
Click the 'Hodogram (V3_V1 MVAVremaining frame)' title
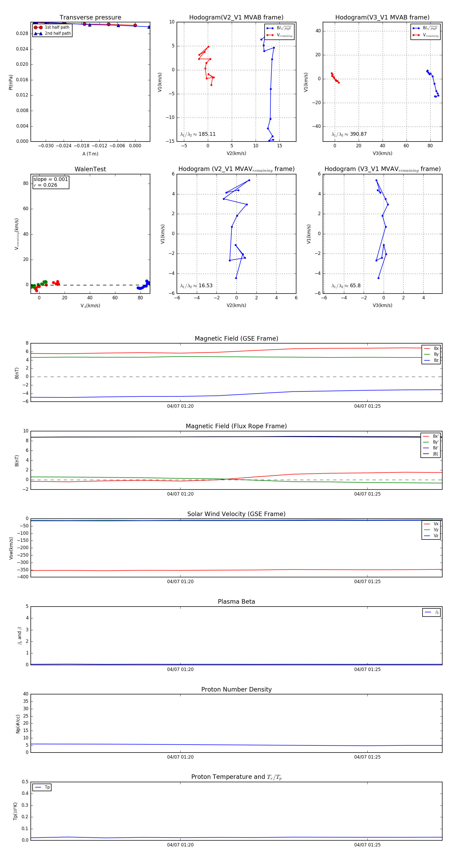click(382, 169)
